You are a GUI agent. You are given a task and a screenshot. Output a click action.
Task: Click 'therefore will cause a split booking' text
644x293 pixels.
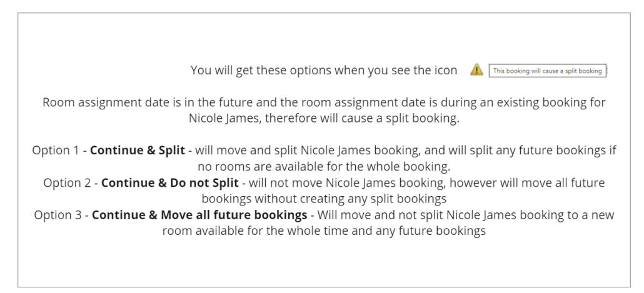pyautogui.click(x=362, y=118)
